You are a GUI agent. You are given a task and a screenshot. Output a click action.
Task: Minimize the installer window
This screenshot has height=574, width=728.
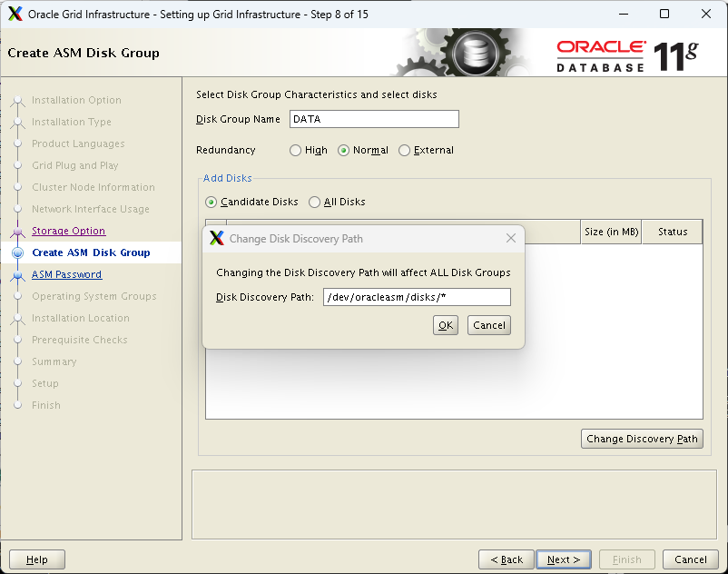[624, 14]
